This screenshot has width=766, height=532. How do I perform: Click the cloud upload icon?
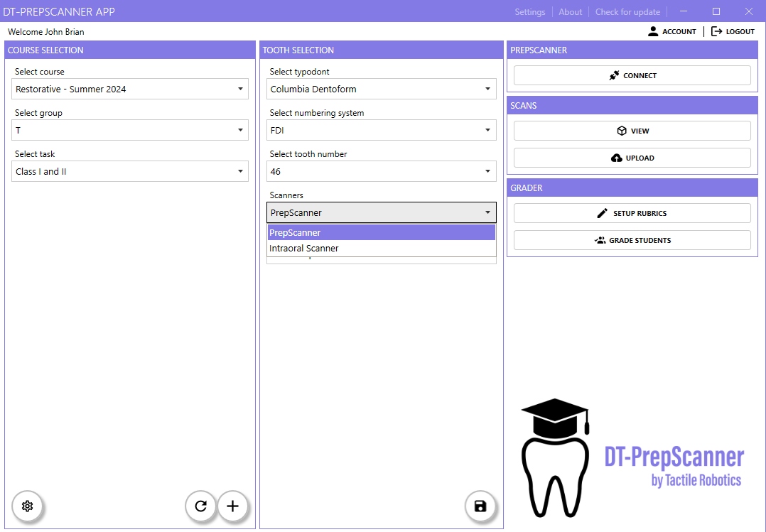tap(617, 158)
